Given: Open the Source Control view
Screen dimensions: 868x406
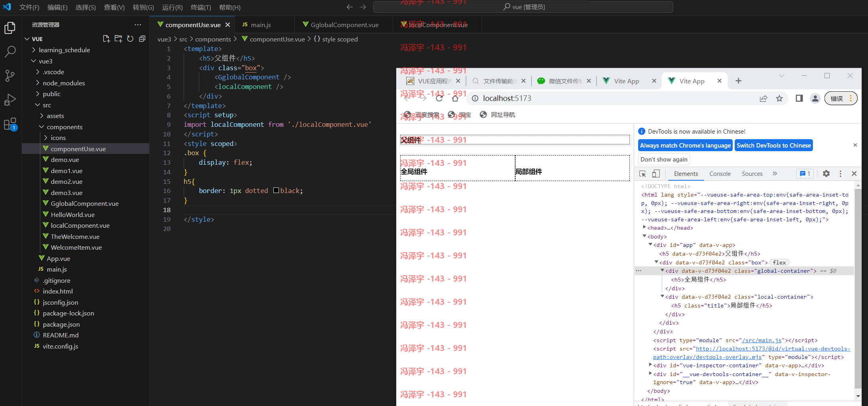Looking at the screenshot, I should (10, 75).
